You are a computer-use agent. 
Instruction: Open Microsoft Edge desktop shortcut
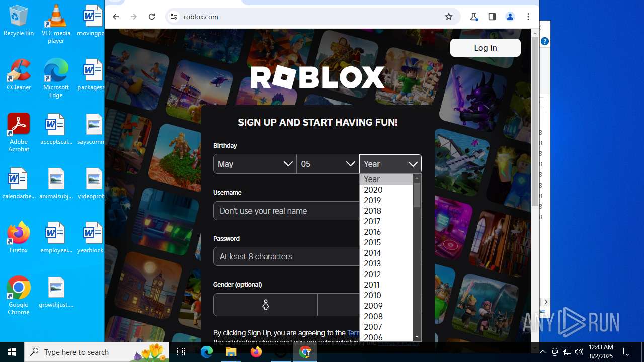(x=56, y=78)
